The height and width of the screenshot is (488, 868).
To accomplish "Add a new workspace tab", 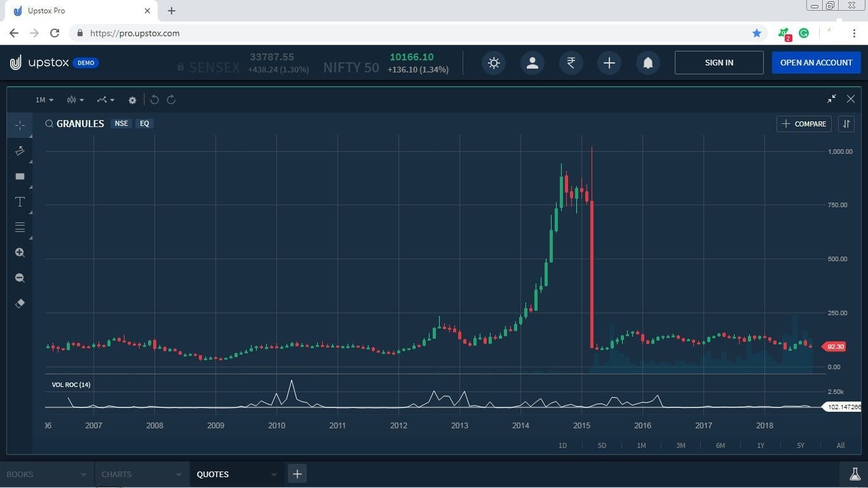I will (297, 474).
